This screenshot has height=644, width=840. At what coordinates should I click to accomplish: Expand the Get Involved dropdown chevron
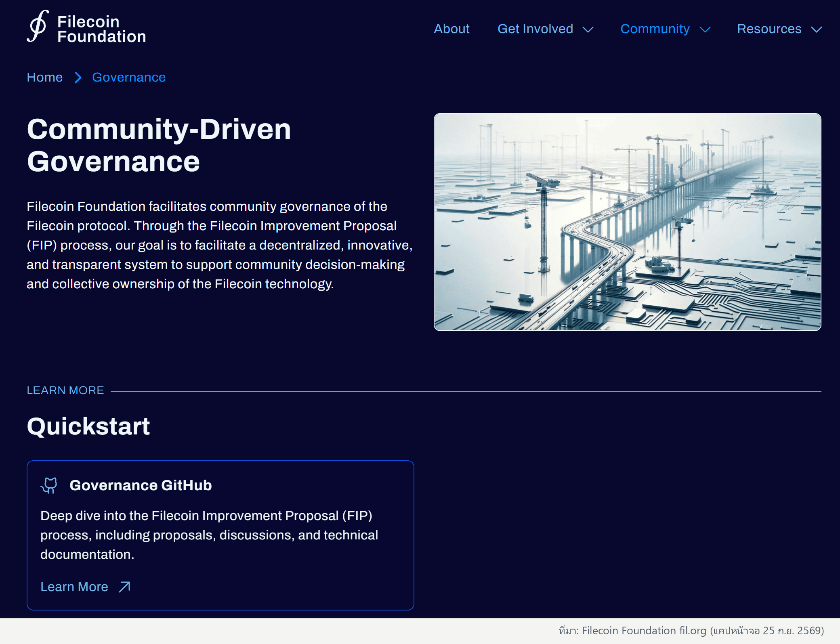click(x=588, y=29)
